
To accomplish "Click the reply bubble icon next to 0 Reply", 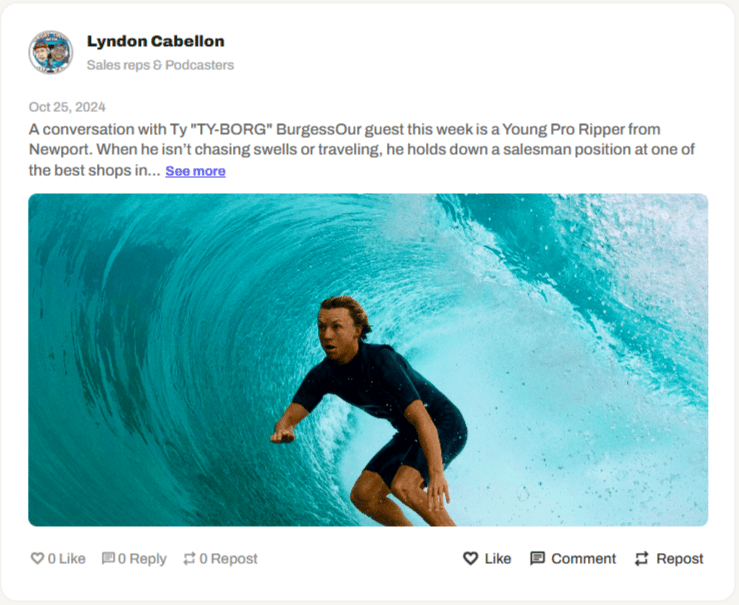I will click(108, 558).
